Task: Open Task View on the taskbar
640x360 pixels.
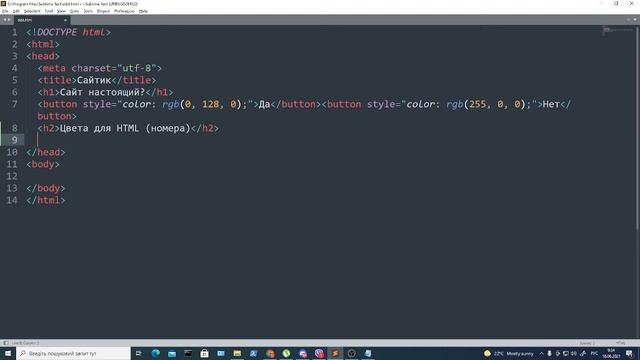Action: coord(138,353)
